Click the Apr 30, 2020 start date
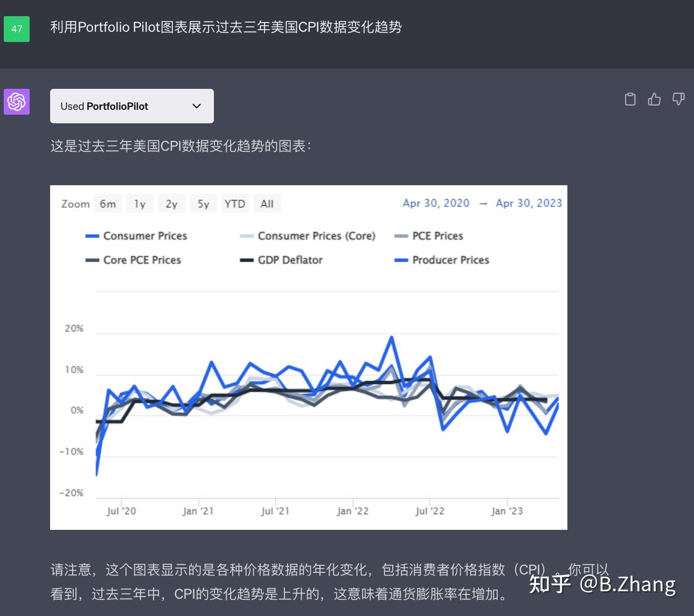This screenshot has height=616, width=694. pos(436,204)
